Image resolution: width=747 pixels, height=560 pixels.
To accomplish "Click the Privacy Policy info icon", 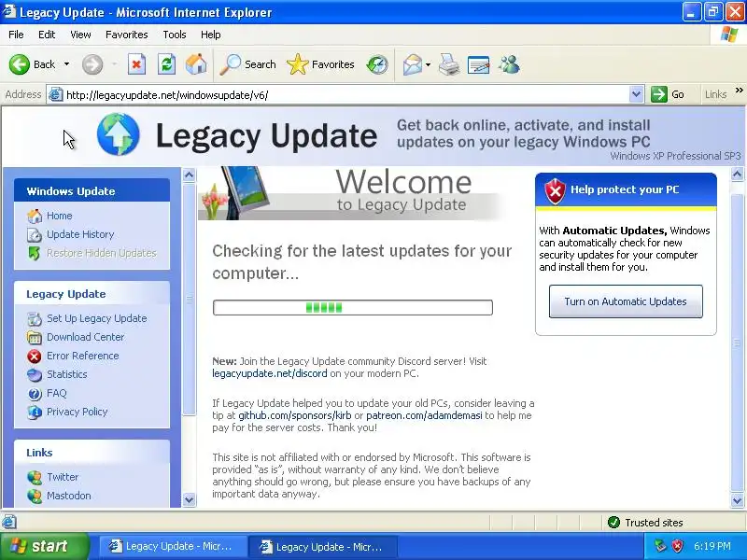I will pos(35,412).
